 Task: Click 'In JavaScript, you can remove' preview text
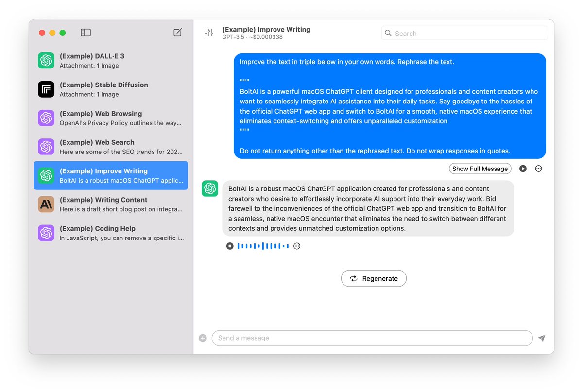click(x=121, y=238)
